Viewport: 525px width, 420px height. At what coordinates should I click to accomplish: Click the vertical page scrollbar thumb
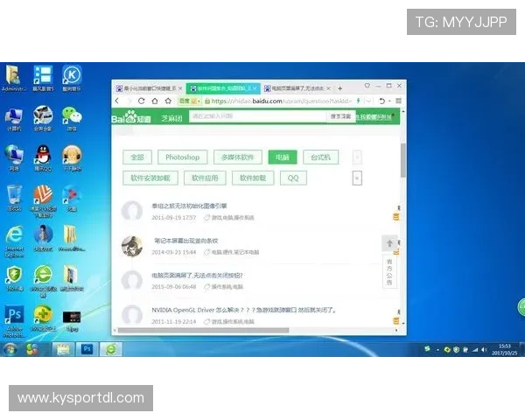[403, 160]
